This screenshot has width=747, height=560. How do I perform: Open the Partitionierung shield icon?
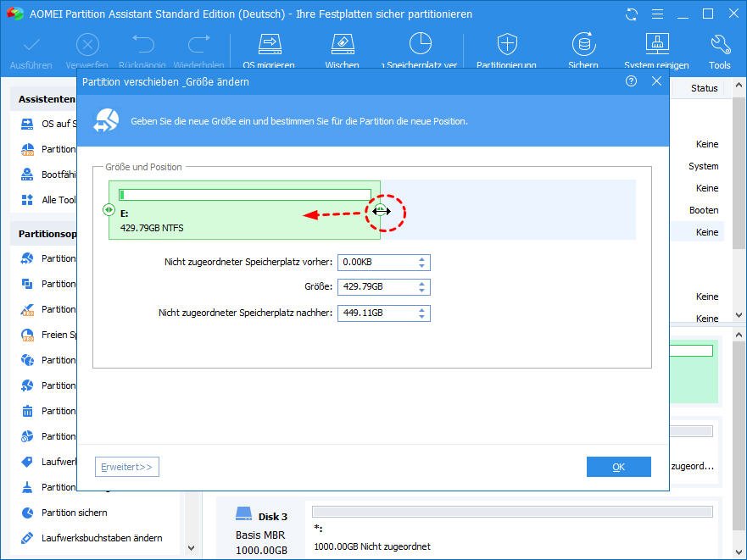pos(507,44)
